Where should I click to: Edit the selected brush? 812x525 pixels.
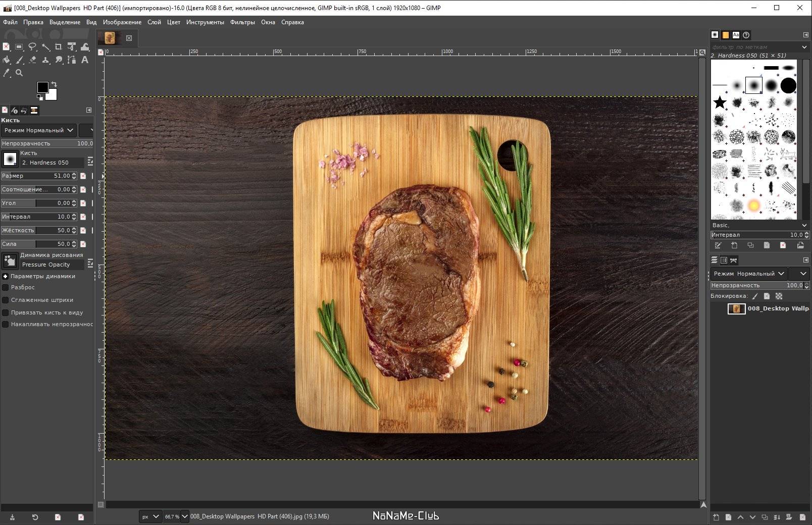point(718,245)
